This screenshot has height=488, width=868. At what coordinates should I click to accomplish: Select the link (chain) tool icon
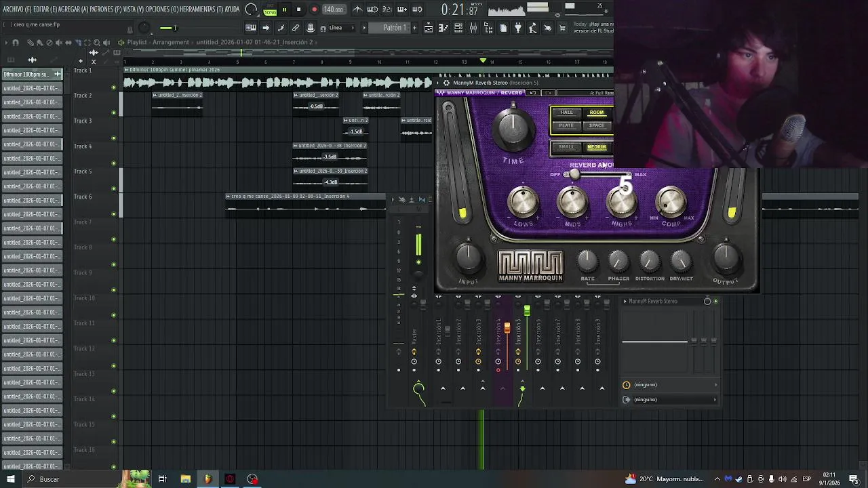point(296,28)
